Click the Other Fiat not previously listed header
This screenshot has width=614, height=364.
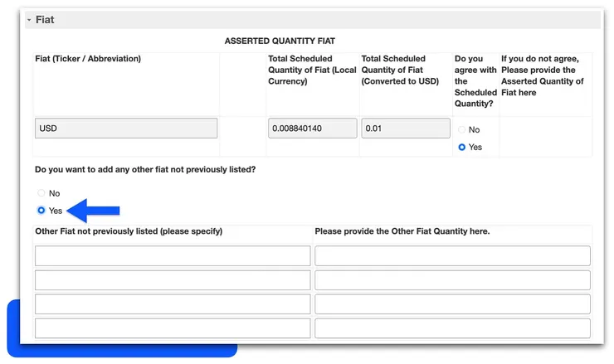click(x=129, y=231)
